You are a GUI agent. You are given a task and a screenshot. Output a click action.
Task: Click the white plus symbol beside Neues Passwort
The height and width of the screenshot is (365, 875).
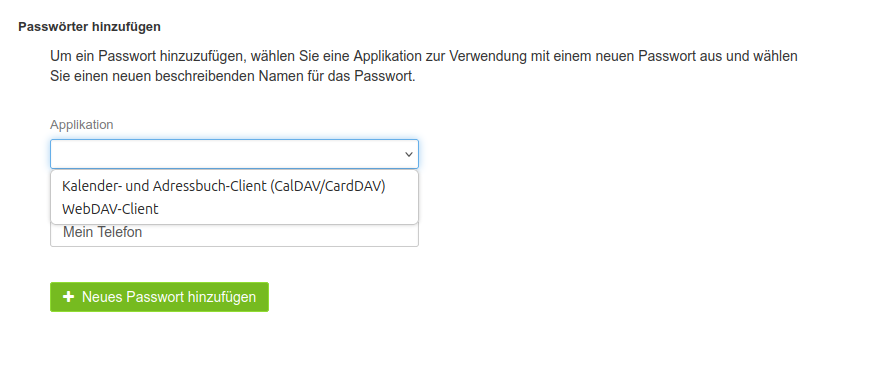pyautogui.click(x=68, y=297)
